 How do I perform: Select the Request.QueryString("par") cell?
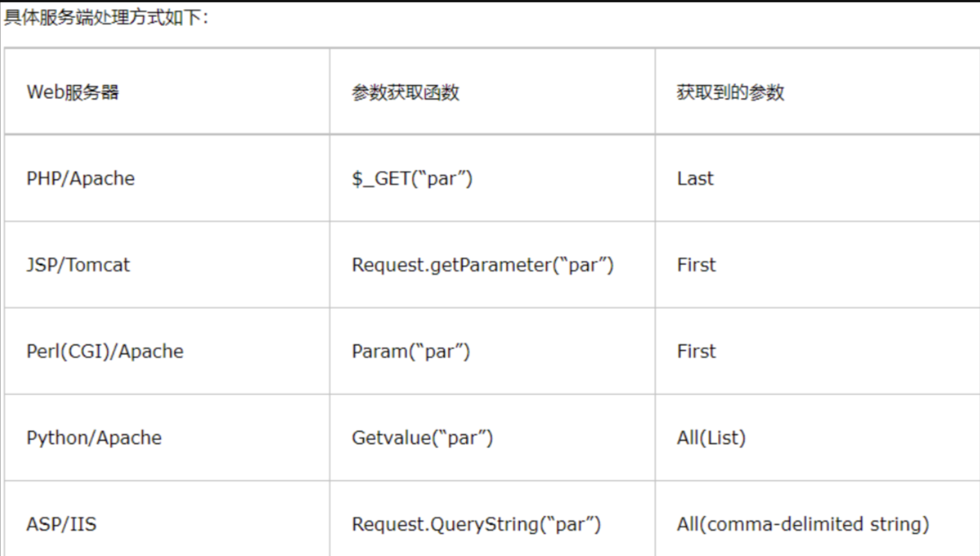(x=476, y=524)
